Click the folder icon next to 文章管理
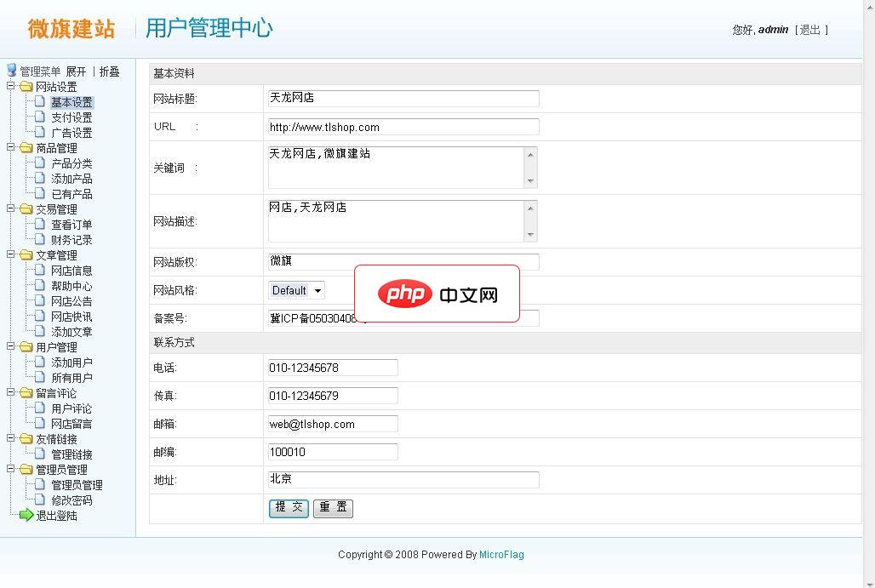Screen dimensions: 875x588 pos(26,254)
